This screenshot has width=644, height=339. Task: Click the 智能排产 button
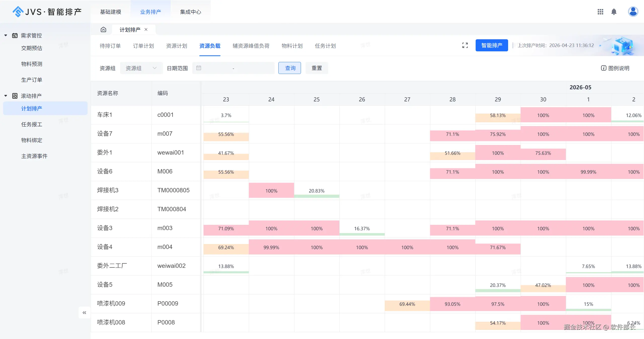click(x=491, y=45)
